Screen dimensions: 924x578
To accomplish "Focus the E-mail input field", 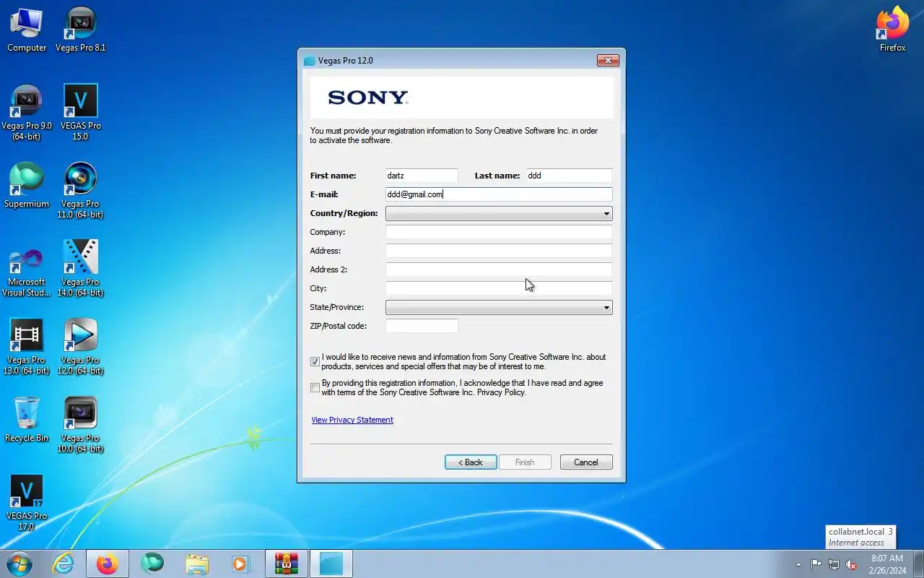I will (x=499, y=194).
